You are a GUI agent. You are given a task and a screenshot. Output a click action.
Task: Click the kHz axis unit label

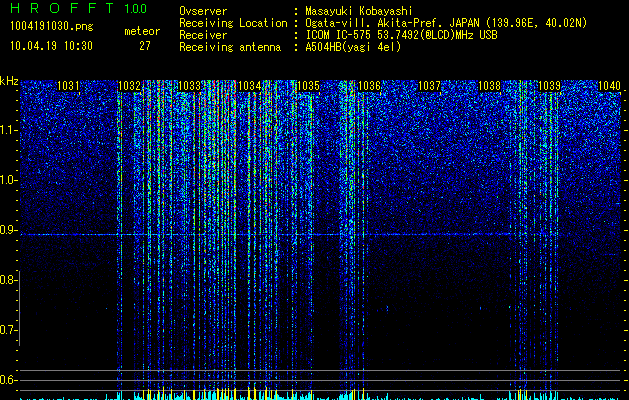point(9,81)
